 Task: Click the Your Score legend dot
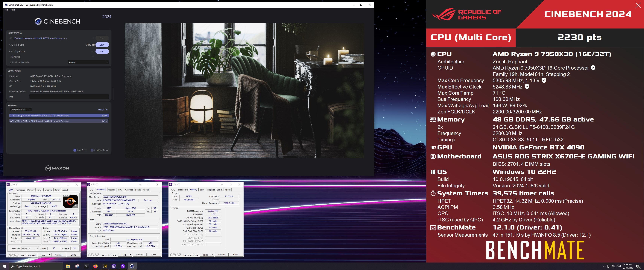coord(75,150)
